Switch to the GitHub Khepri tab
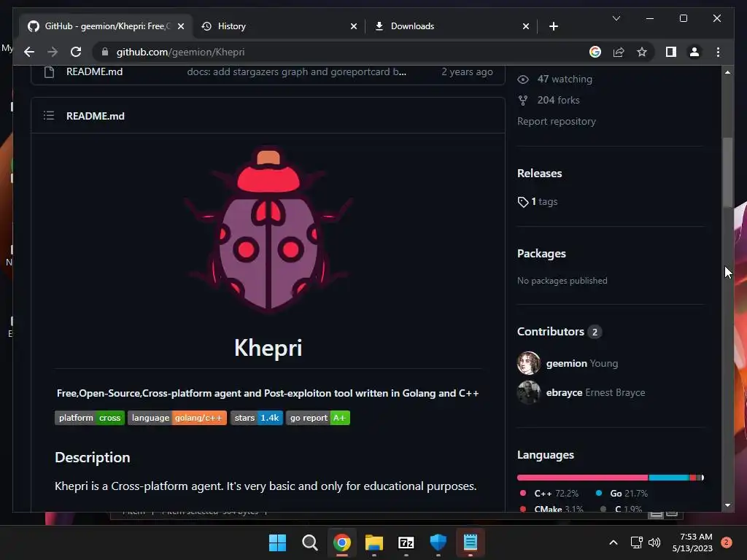The width and height of the screenshot is (747, 560). tap(106, 26)
